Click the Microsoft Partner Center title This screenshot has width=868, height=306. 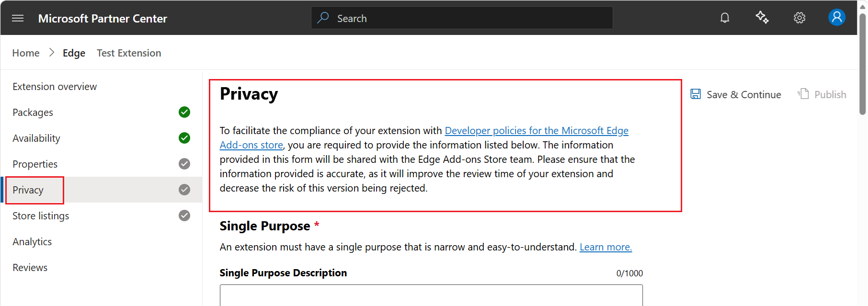[x=103, y=19]
